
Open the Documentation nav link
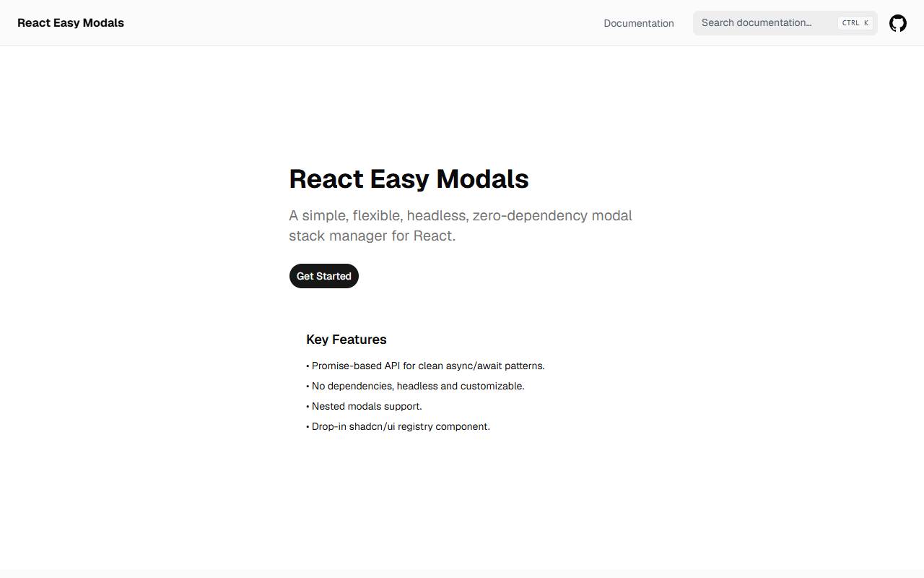pyautogui.click(x=639, y=23)
